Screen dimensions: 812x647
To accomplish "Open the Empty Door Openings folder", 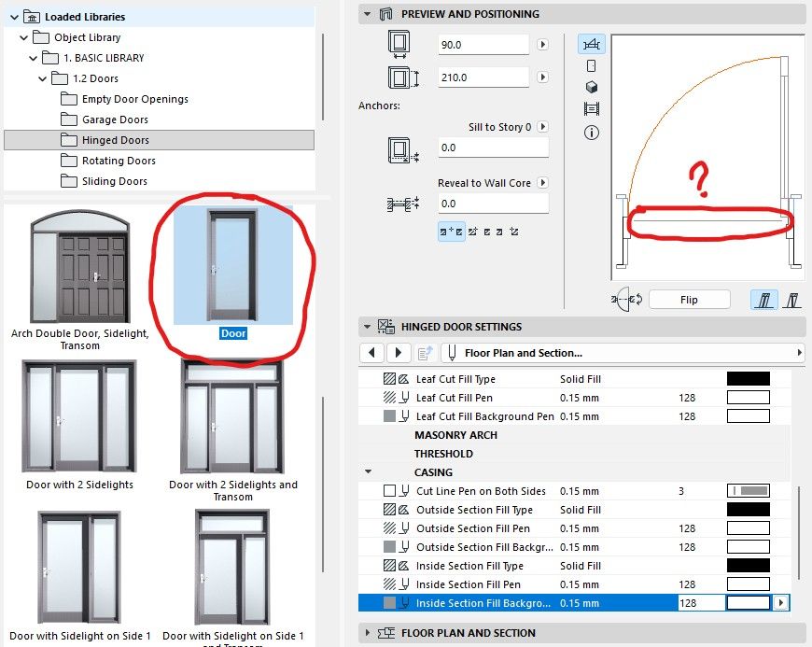I will pos(135,99).
